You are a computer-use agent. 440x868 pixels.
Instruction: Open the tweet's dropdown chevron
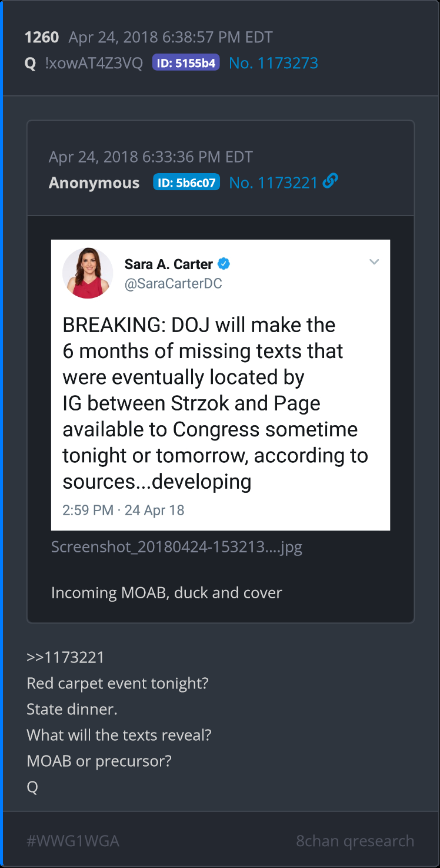(374, 262)
